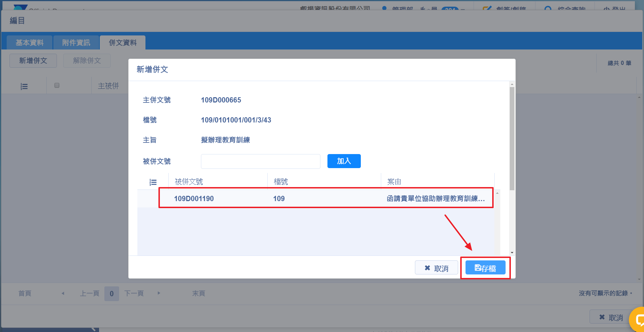Click the orange chat bubble icon

point(638,319)
